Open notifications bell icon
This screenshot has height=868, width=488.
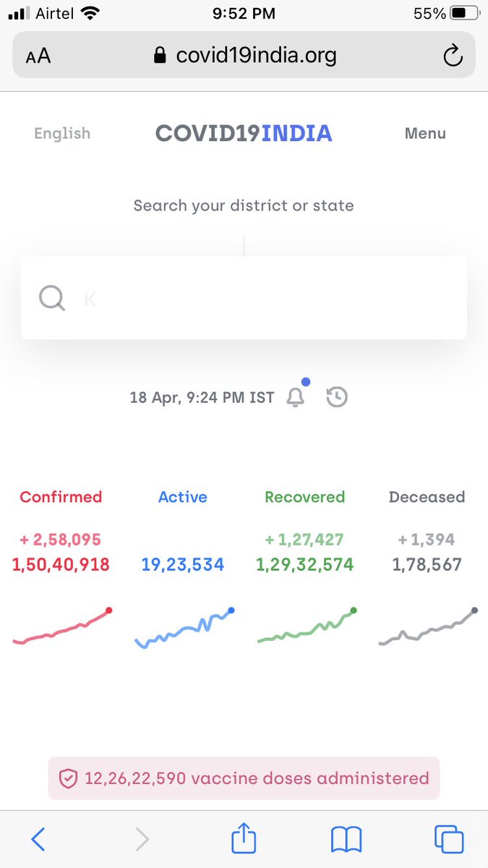pos(296,396)
